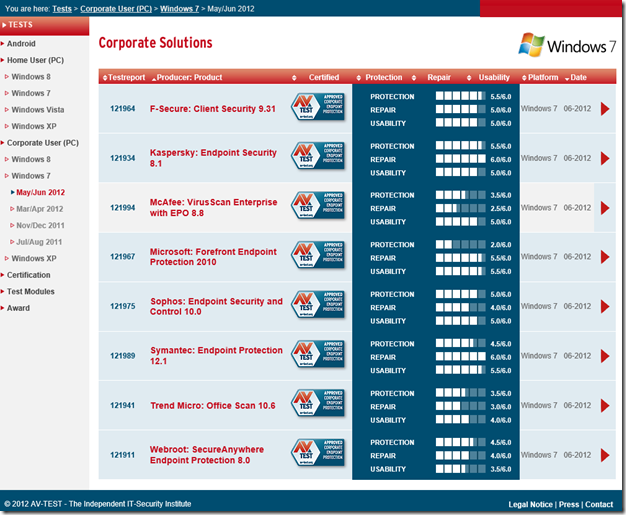
Task: Click AV-TEST certified badge for Kaspersky
Action: (x=318, y=156)
